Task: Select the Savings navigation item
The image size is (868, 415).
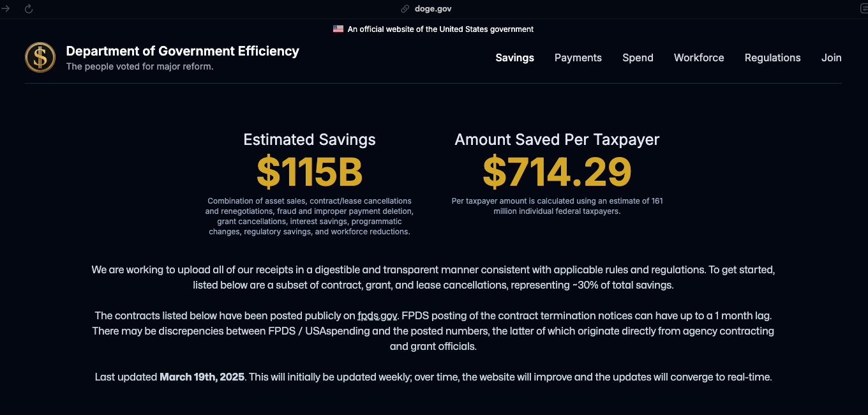Action: tap(514, 57)
